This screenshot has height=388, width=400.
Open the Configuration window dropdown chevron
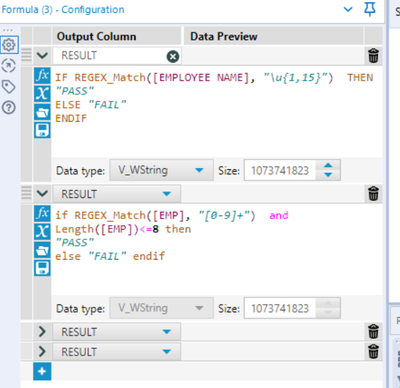click(x=348, y=9)
